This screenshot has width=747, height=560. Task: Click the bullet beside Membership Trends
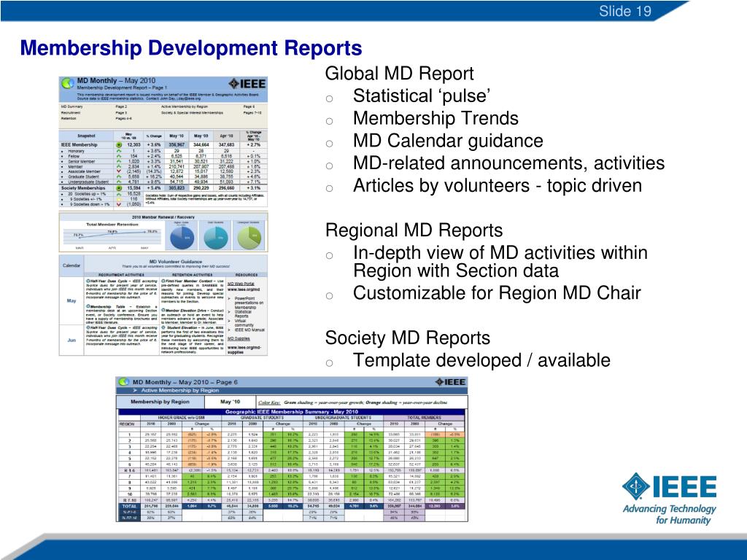(329, 121)
